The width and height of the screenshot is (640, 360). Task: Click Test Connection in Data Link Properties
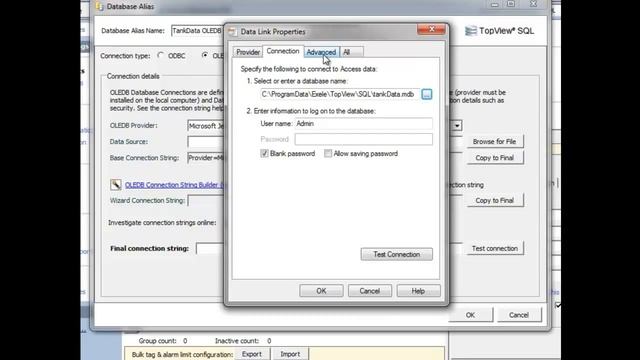[x=396, y=254]
